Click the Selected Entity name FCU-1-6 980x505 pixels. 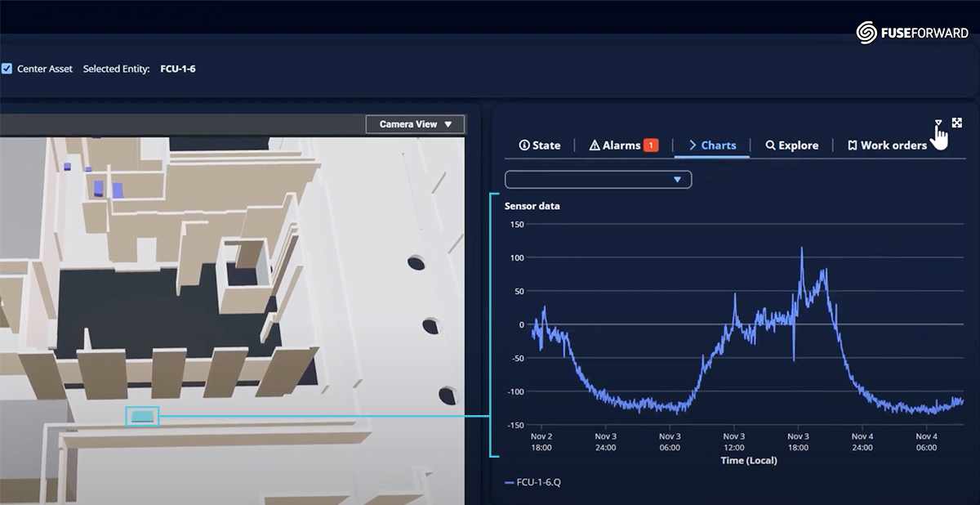[178, 69]
